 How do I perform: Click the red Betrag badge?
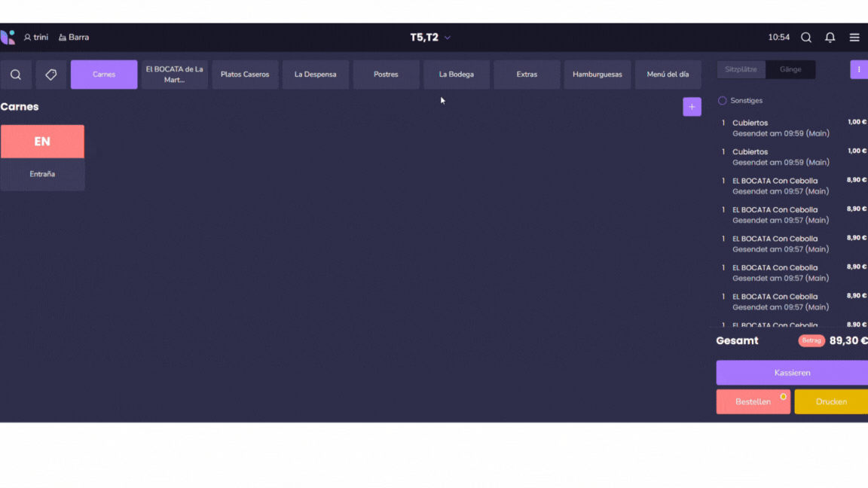(x=811, y=340)
